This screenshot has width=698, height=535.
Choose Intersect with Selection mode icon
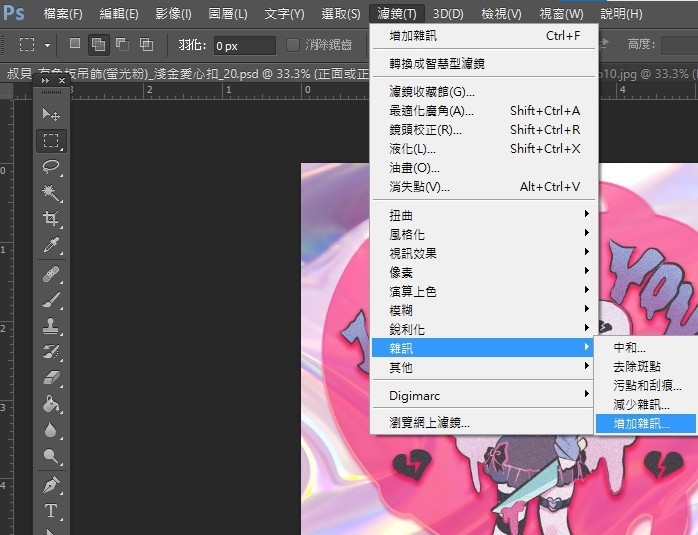click(x=146, y=44)
